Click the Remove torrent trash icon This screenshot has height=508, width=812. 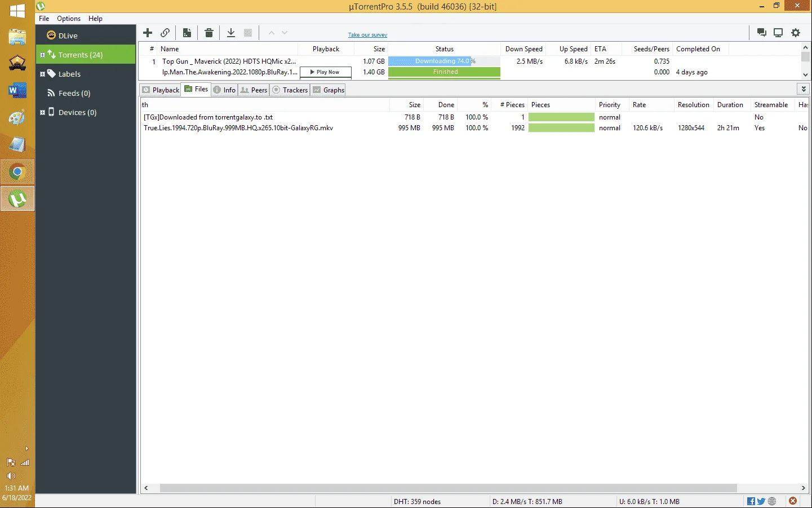tap(209, 33)
